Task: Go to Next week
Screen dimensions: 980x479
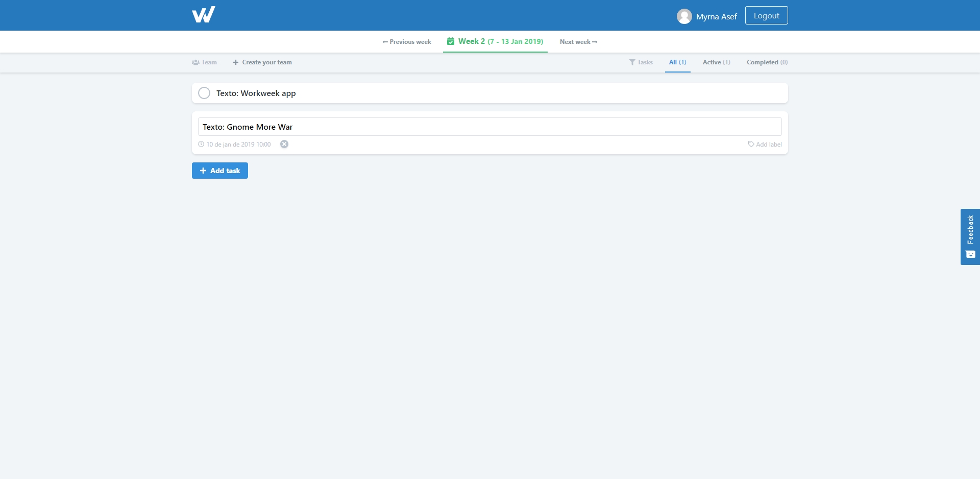Action: point(578,42)
